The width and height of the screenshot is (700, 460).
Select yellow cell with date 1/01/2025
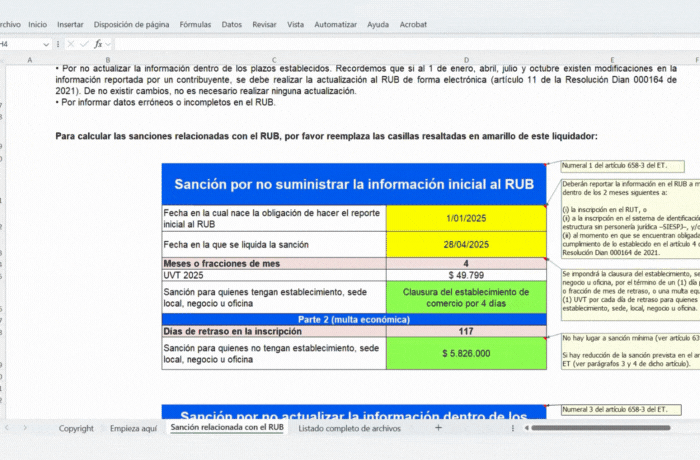point(466,218)
